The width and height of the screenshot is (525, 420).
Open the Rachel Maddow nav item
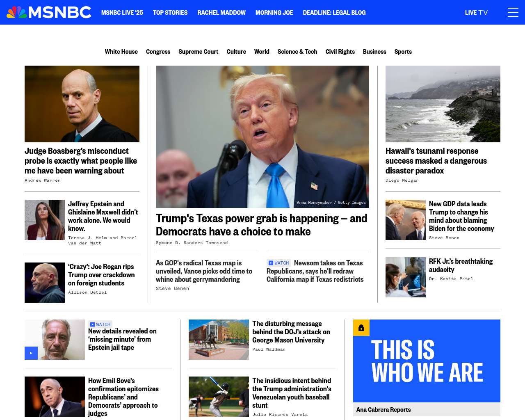coord(221,13)
